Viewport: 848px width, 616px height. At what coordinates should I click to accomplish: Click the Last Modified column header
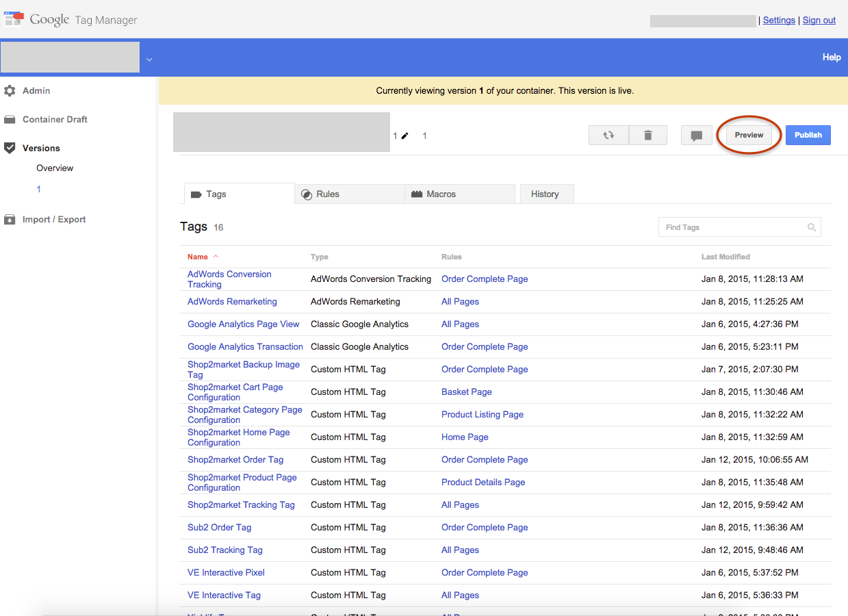(725, 257)
